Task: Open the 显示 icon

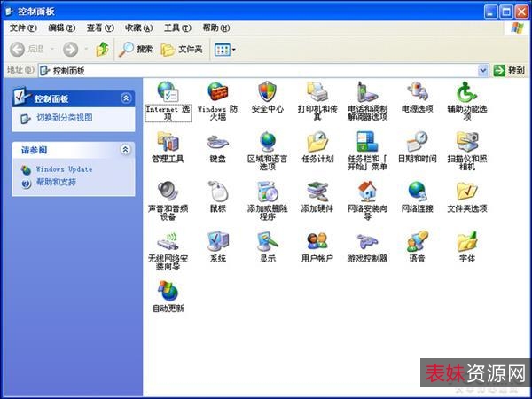Action: (268, 241)
